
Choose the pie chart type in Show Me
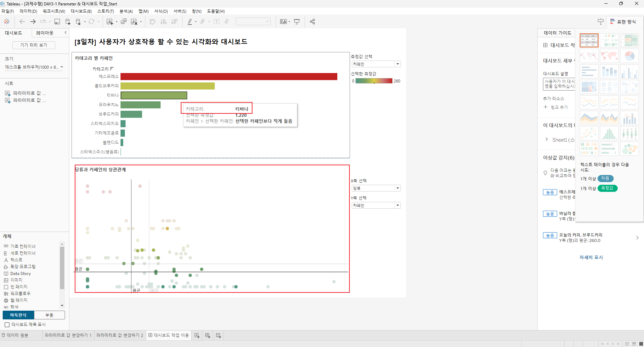click(630, 56)
